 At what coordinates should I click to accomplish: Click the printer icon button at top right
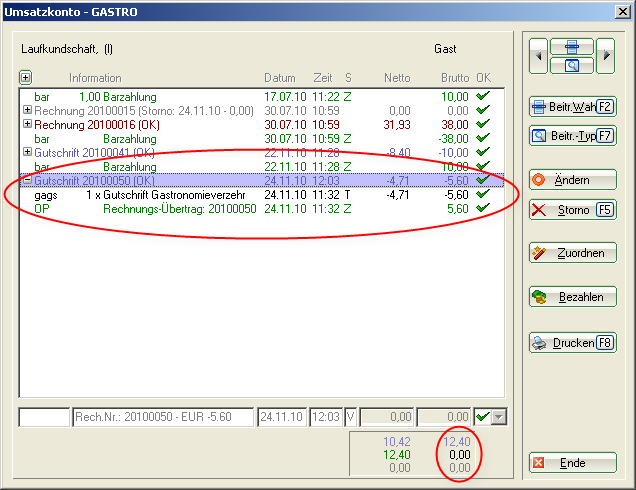coord(572,47)
